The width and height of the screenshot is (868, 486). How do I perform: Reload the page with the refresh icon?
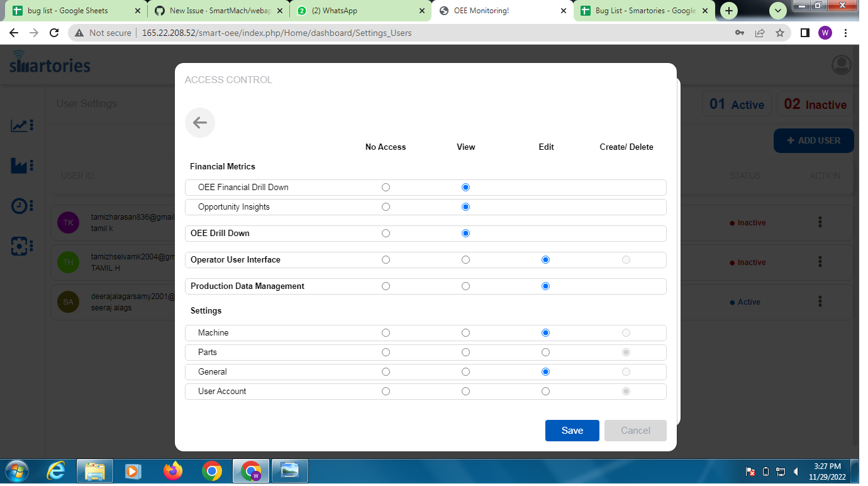pyautogui.click(x=53, y=33)
